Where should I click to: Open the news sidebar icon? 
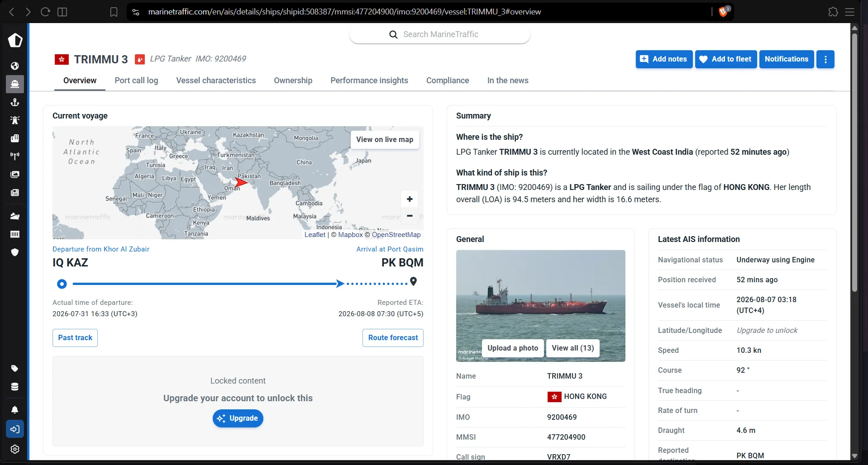(15, 193)
